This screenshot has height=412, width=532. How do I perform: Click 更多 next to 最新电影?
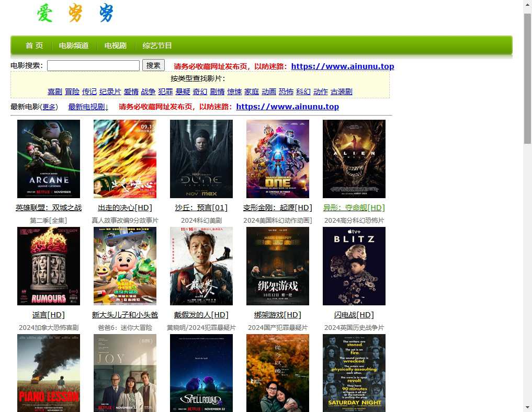click(x=49, y=107)
